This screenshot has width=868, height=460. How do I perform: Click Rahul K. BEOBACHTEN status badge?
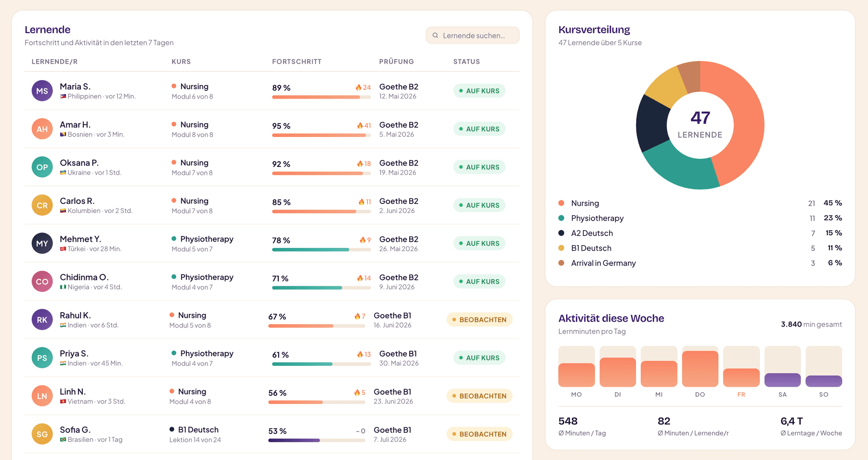click(479, 320)
